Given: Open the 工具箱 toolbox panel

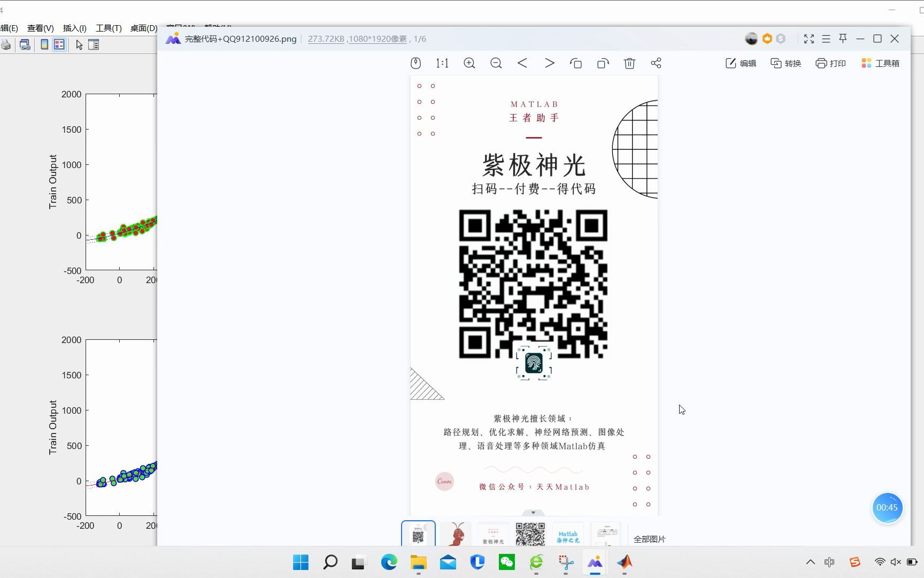Looking at the screenshot, I should pos(880,63).
